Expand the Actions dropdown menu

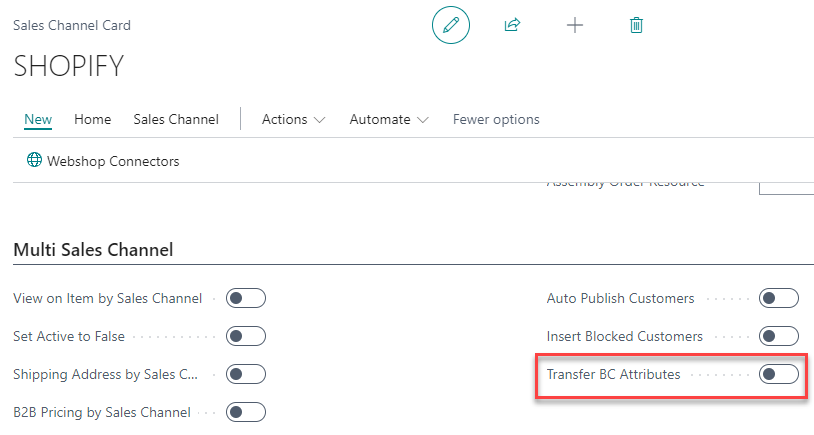[293, 119]
